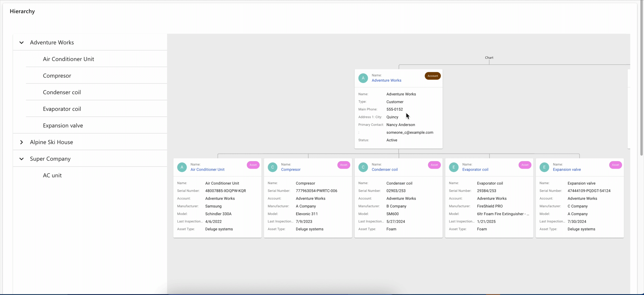
Task: Click the Active status value
Action: (x=392, y=140)
